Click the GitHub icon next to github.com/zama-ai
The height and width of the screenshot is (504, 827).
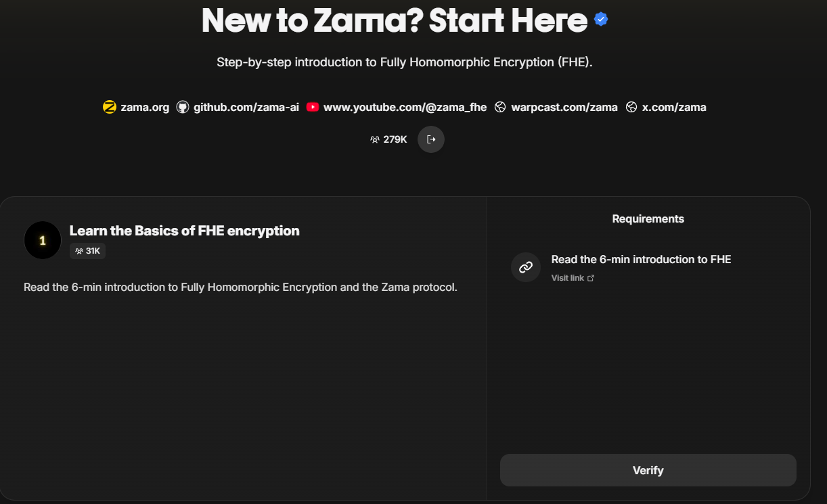point(181,107)
